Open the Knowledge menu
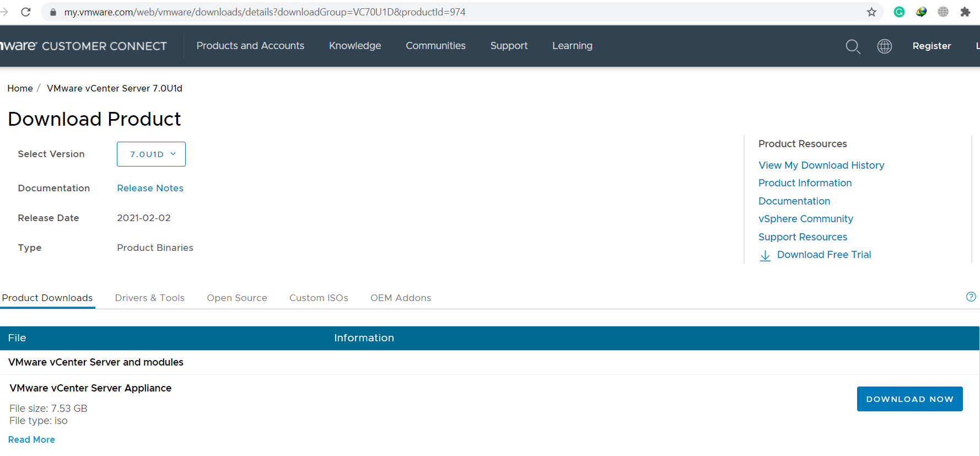980x456 pixels. (x=355, y=46)
